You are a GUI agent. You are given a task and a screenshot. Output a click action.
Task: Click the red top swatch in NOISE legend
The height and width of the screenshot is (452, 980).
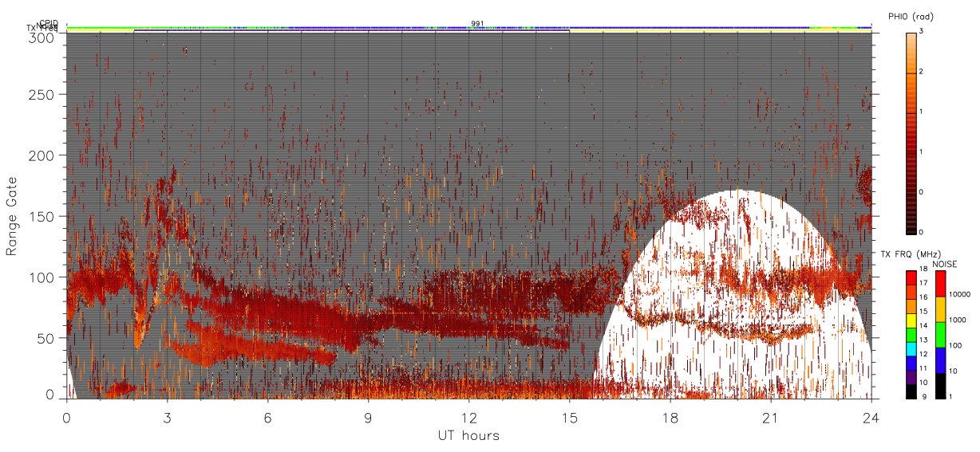(941, 284)
